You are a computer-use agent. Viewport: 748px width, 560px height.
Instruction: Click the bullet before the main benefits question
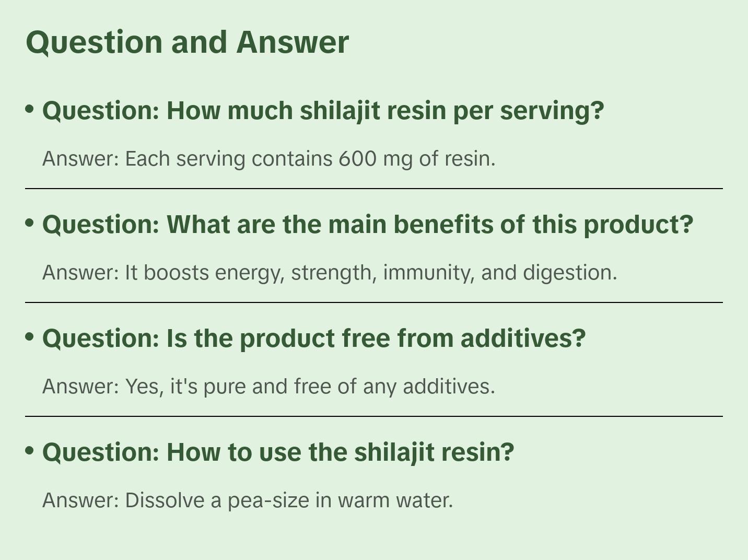pos(30,223)
